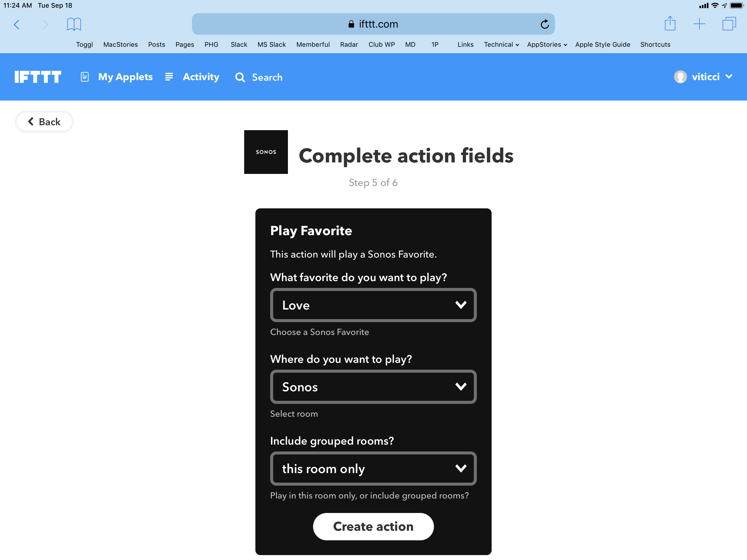This screenshot has width=747, height=560.
Task: Select the Sonos room option
Action: pyautogui.click(x=373, y=386)
